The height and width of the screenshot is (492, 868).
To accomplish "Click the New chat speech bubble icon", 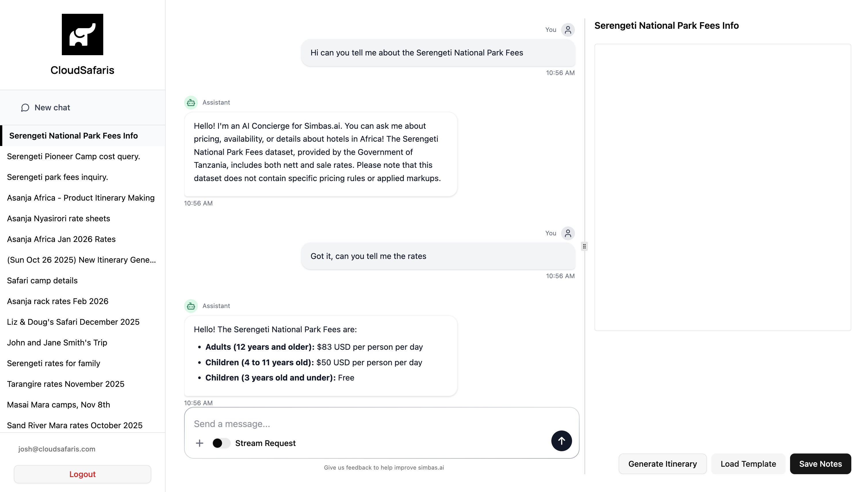I will (25, 107).
